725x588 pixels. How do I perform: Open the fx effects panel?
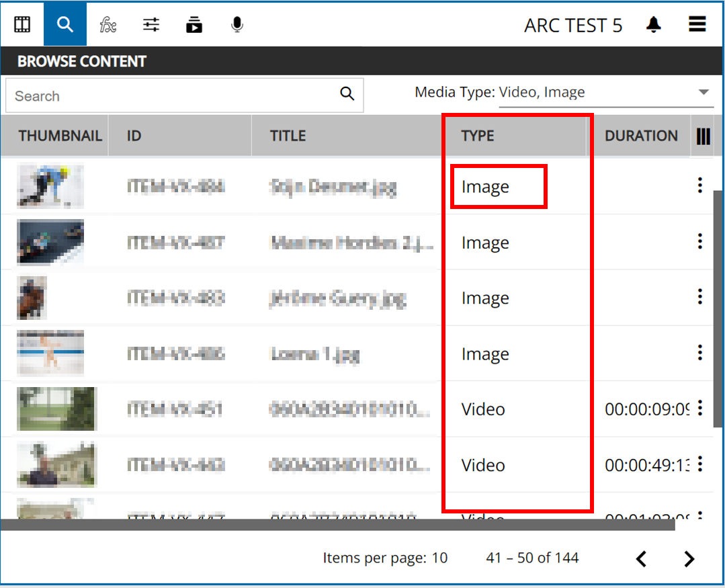[108, 25]
